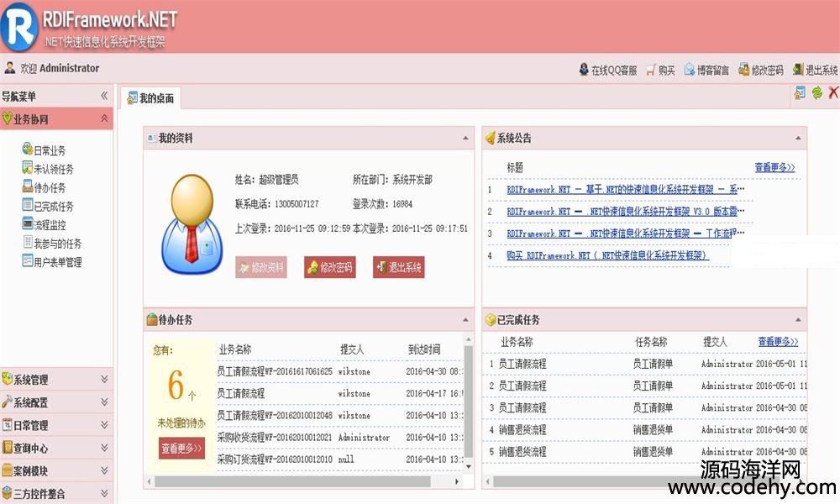
Task: Click the scroll-down arrow in 待办任务 list
Action: (x=468, y=466)
